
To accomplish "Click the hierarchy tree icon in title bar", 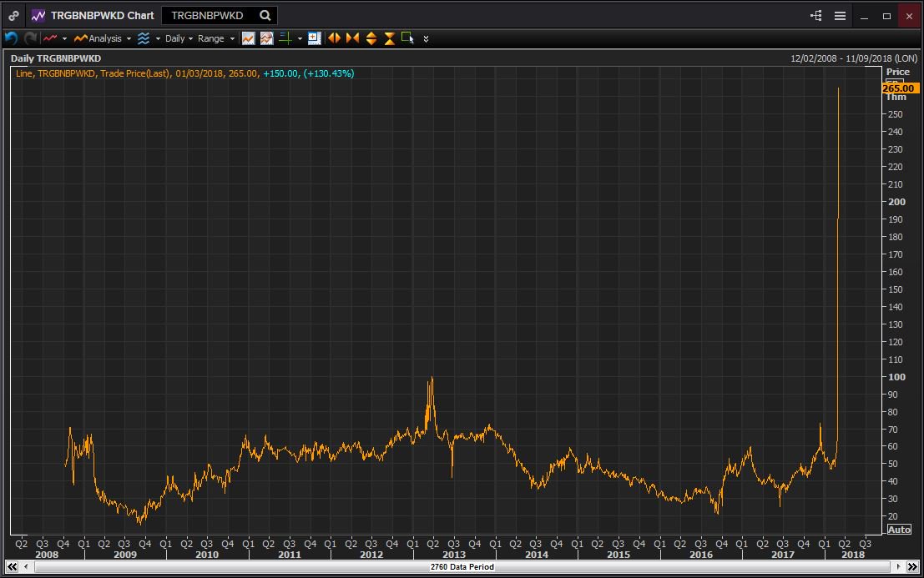I will (816, 16).
